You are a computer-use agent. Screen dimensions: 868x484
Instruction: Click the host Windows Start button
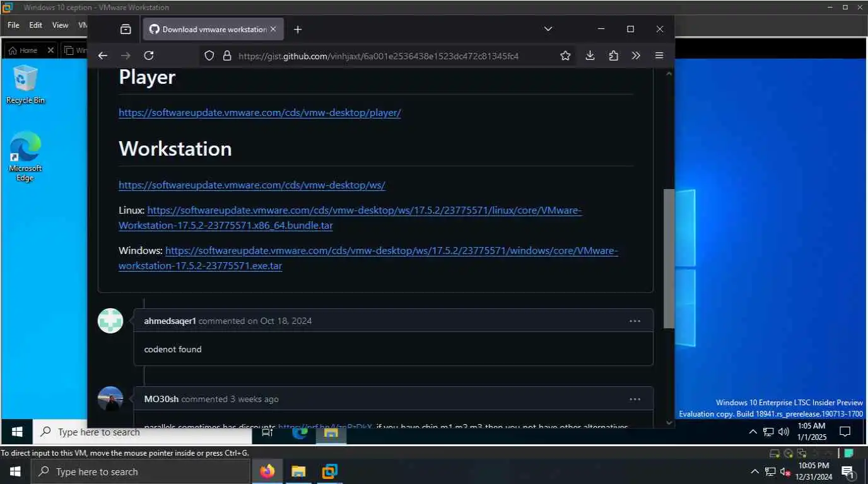coord(15,471)
